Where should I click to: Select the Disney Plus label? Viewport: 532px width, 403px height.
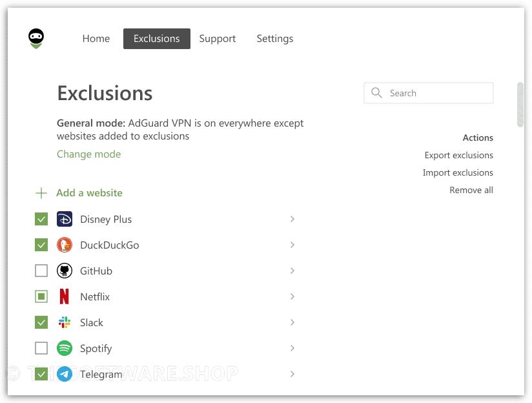(x=106, y=220)
